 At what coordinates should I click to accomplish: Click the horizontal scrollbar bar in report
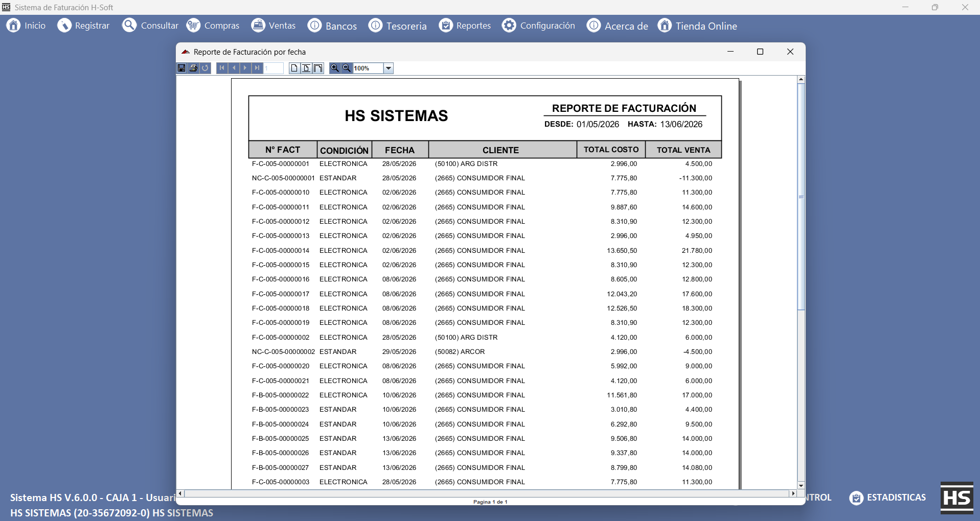tap(487, 493)
